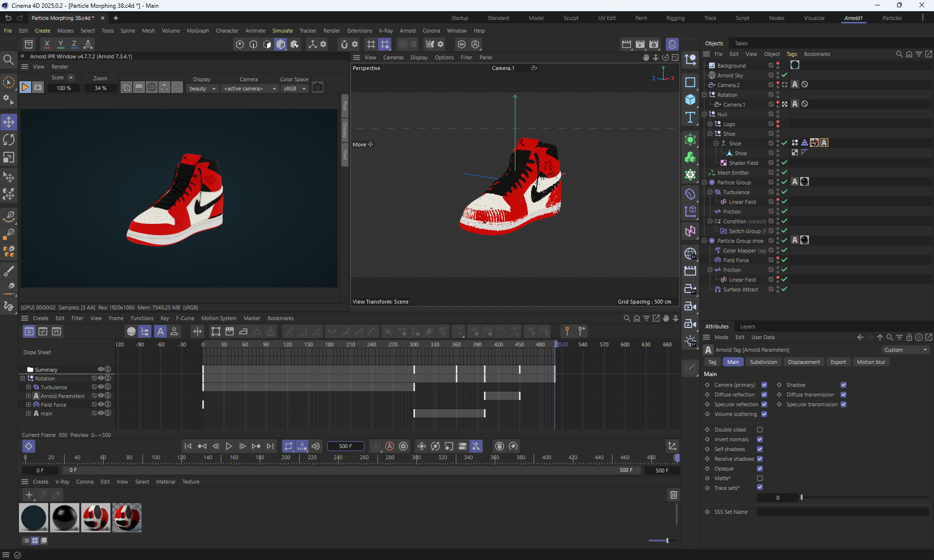Toggle autokeying record button in the timeline
The width and height of the screenshot is (934, 560).
[x=390, y=446]
